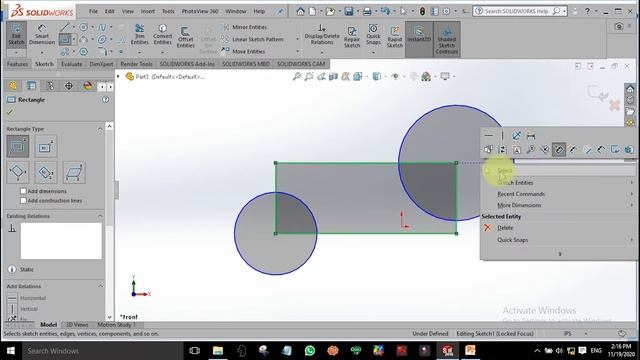Open the SOLIDWORKS Add-Ins tab

[x=187, y=64]
